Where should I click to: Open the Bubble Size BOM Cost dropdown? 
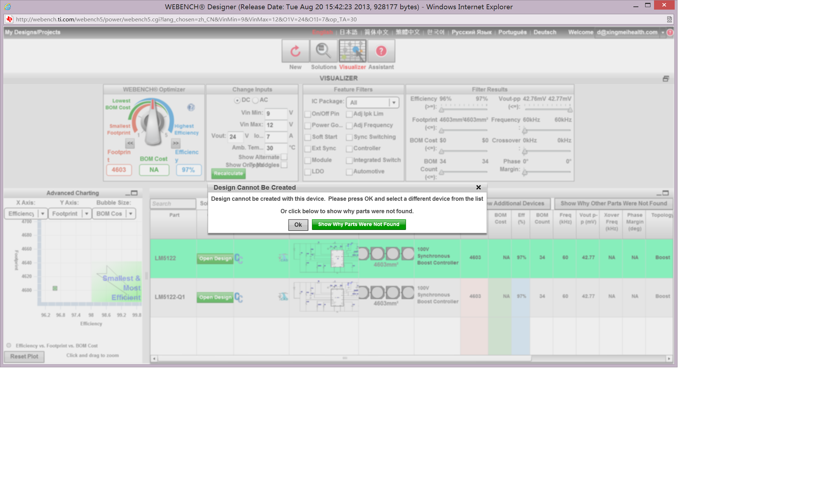pyautogui.click(x=114, y=214)
